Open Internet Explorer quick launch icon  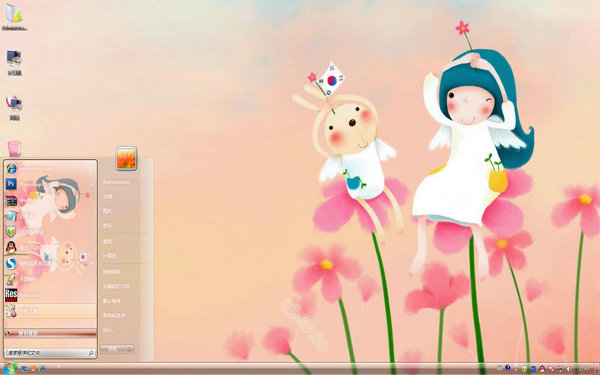click(42, 369)
